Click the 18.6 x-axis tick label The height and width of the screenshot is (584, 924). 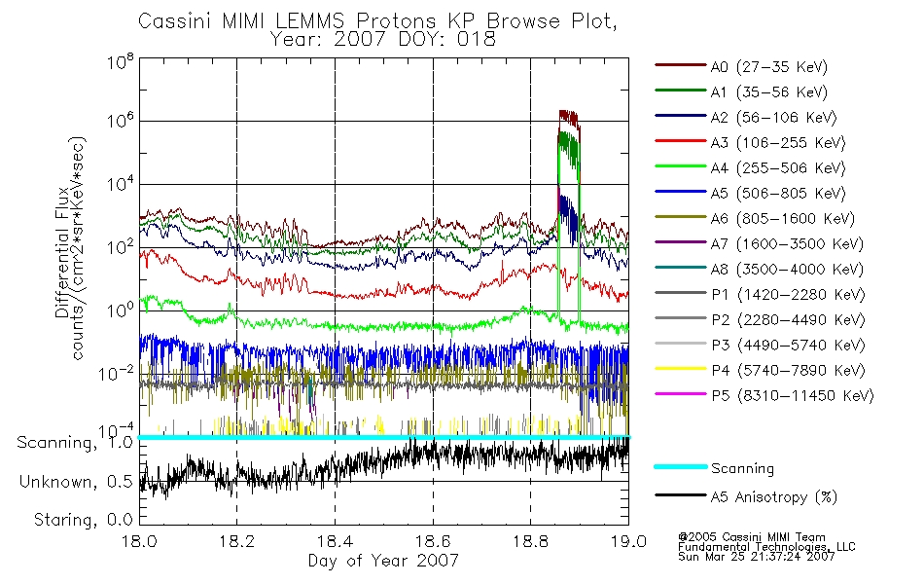433,541
